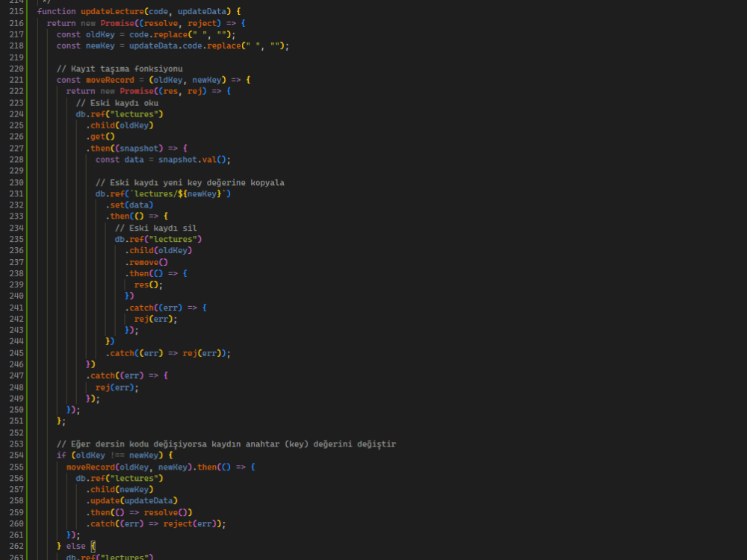747x560 pixels.
Task: Click res(); on line 239
Action: point(149,284)
